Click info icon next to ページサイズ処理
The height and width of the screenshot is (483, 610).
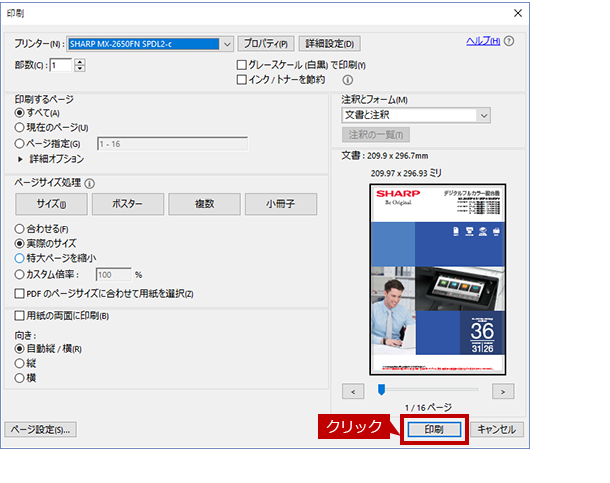(89, 184)
